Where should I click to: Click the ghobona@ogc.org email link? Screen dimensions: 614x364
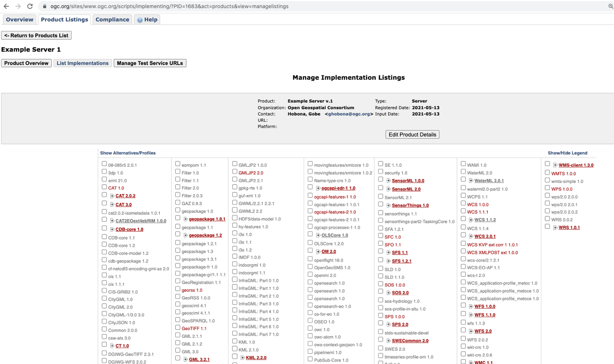pos(349,114)
